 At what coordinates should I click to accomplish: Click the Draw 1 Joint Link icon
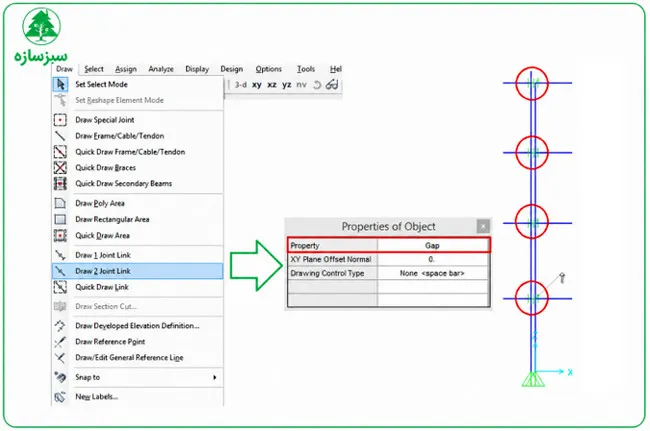point(60,255)
